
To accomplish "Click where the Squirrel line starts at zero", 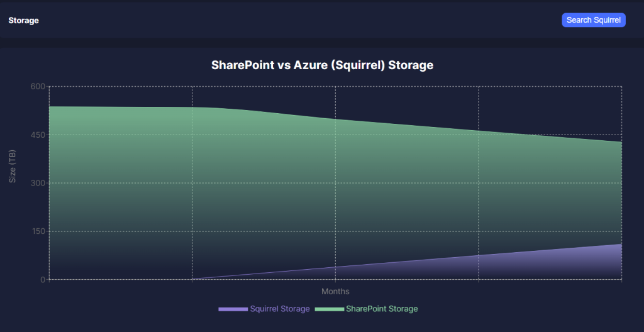I will point(192,279).
